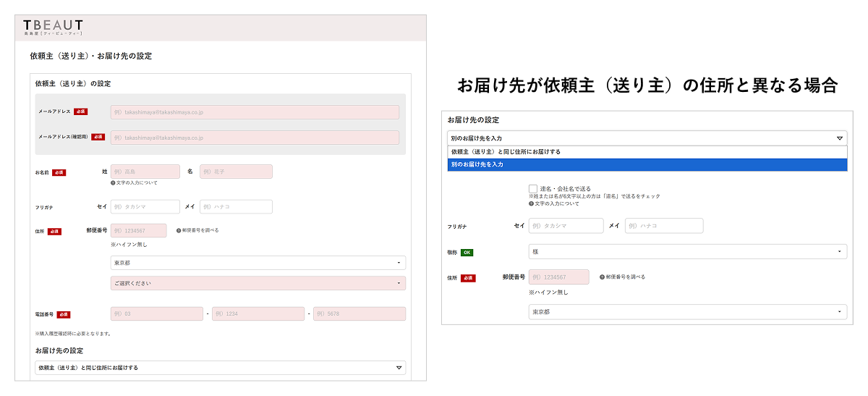Focus sender 郵便番号 postal code field

(138, 230)
